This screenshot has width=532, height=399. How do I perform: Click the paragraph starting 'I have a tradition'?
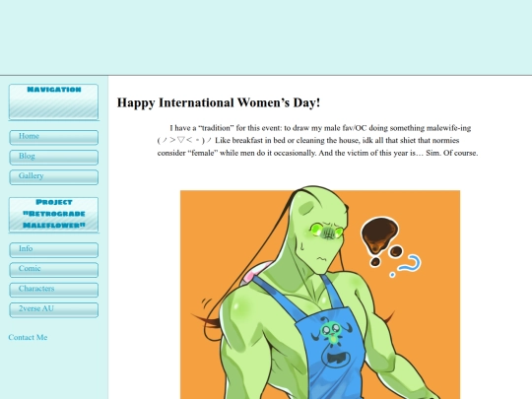317,141
